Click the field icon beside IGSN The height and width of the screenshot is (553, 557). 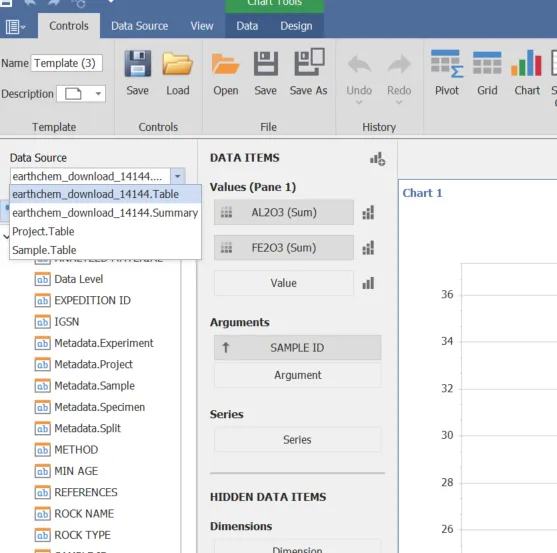coord(43,322)
